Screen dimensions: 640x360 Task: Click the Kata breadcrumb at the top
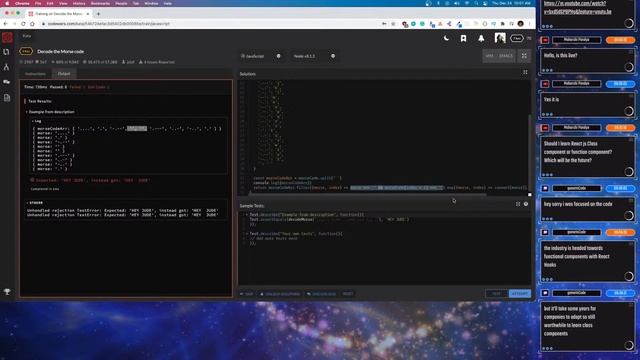(x=27, y=36)
